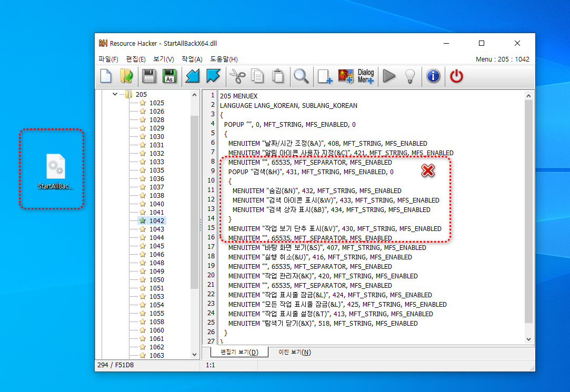Select tree item 1058
The width and height of the screenshot is (570, 392).
(x=157, y=322)
